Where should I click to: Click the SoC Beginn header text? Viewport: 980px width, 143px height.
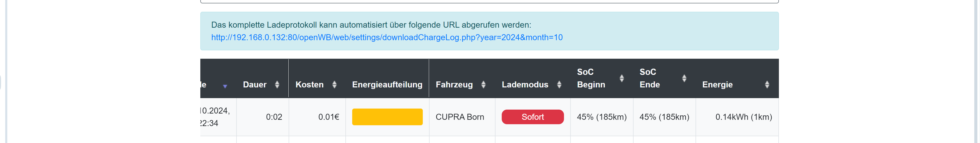[x=591, y=78]
